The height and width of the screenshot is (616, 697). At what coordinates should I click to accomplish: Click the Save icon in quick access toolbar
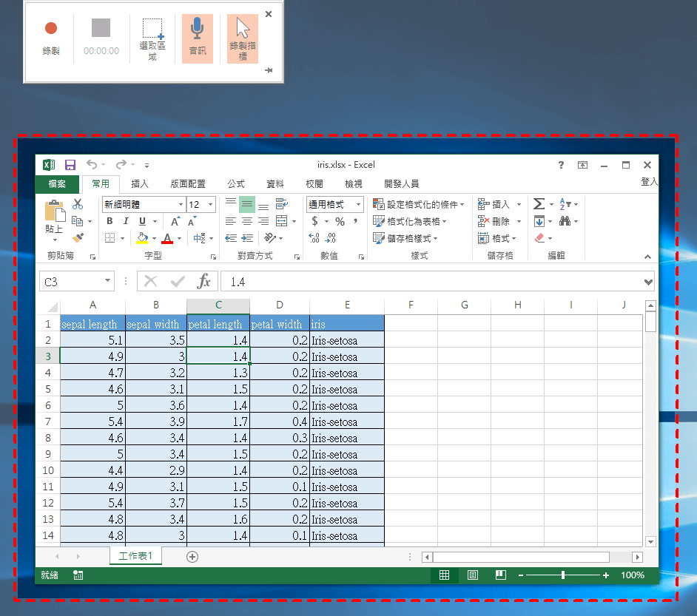pos(70,165)
